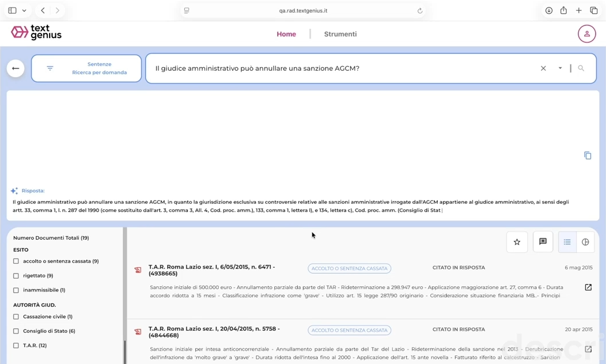
Task: Click the Safari sidebar toggle icon
Action: [x=12, y=10]
